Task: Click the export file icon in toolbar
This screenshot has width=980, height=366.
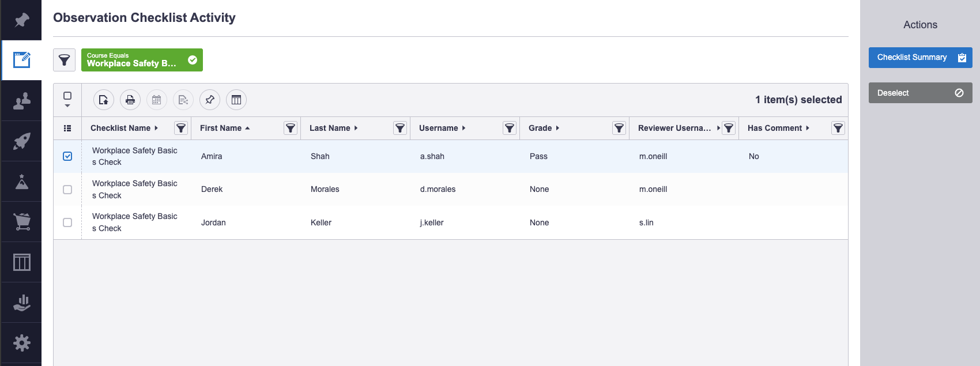Action: pyautogui.click(x=103, y=100)
